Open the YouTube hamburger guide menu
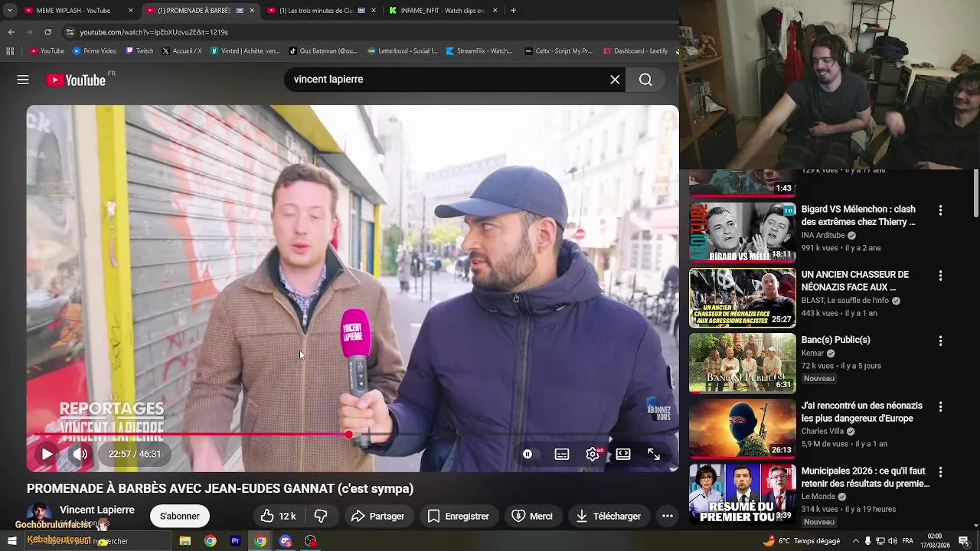Image resolution: width=980 pixels, height=551 pixels. point(23,80)
